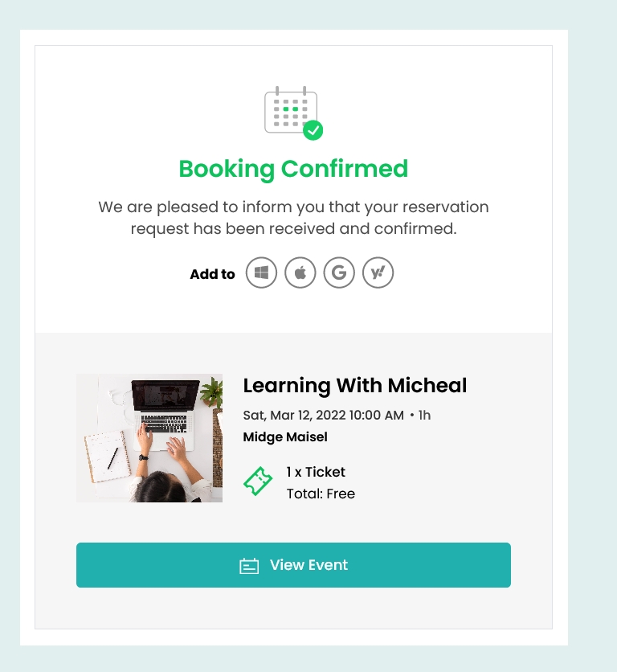
Task: Open the laptop event thumbnail image
Action: [149, 438]
